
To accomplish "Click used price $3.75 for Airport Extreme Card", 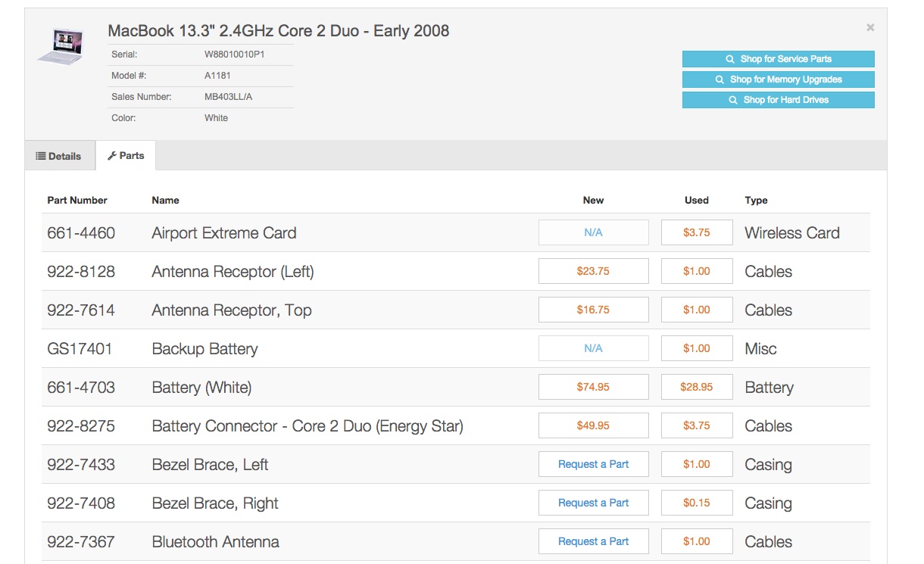I will (696, 233).
